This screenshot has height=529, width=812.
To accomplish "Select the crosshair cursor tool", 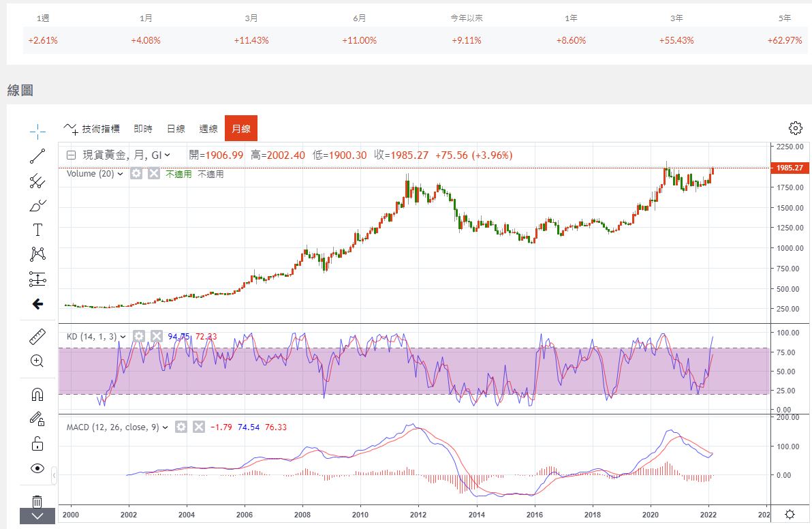I will click(37, 130).
